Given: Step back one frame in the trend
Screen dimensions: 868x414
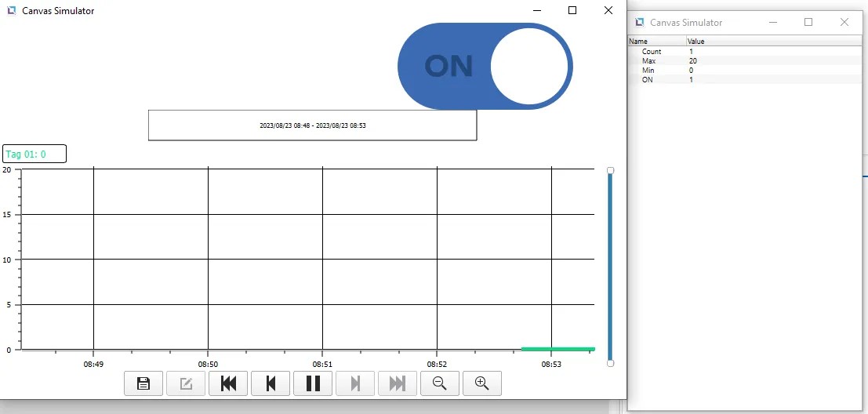Looking at the screenshot, I should pyautogui.click(x=271, y=383).
